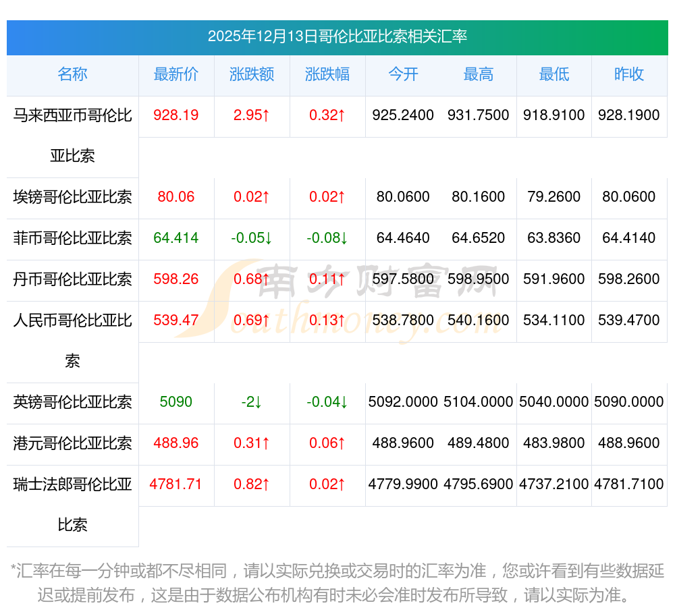
Task: Select the green latest price 5090
Action: click(176, 402)
